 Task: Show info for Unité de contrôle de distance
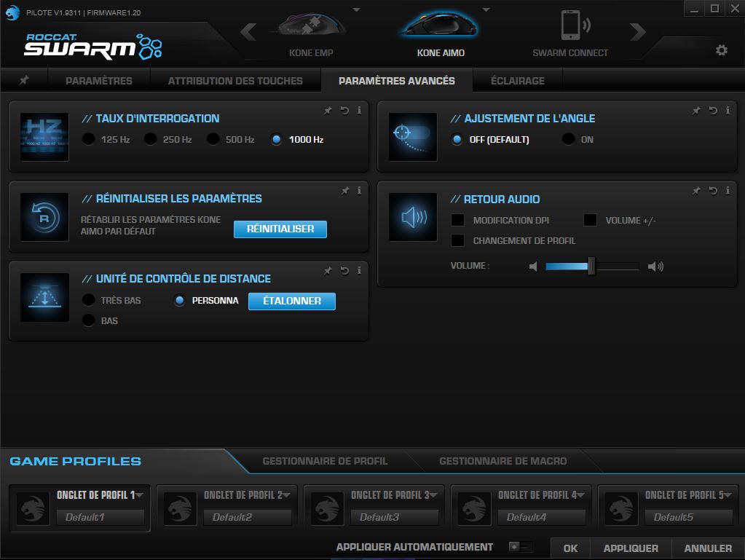[x=359, y=270]
